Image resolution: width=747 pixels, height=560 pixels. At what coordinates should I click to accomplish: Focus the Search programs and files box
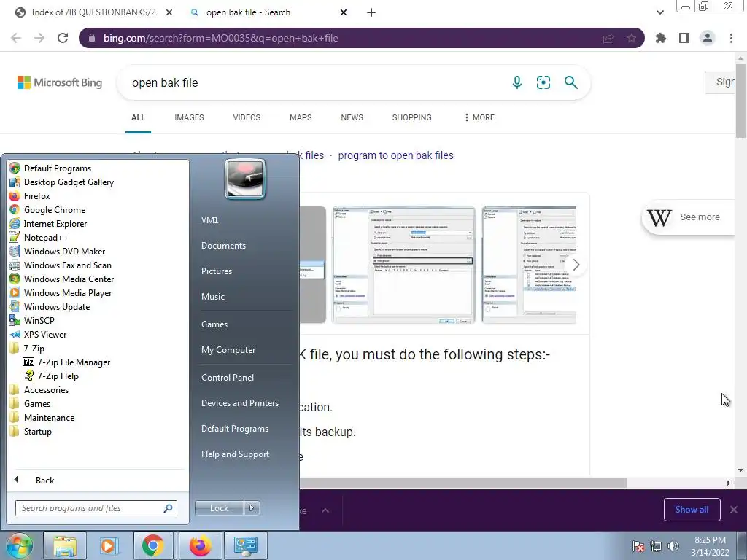click(96, 508)
